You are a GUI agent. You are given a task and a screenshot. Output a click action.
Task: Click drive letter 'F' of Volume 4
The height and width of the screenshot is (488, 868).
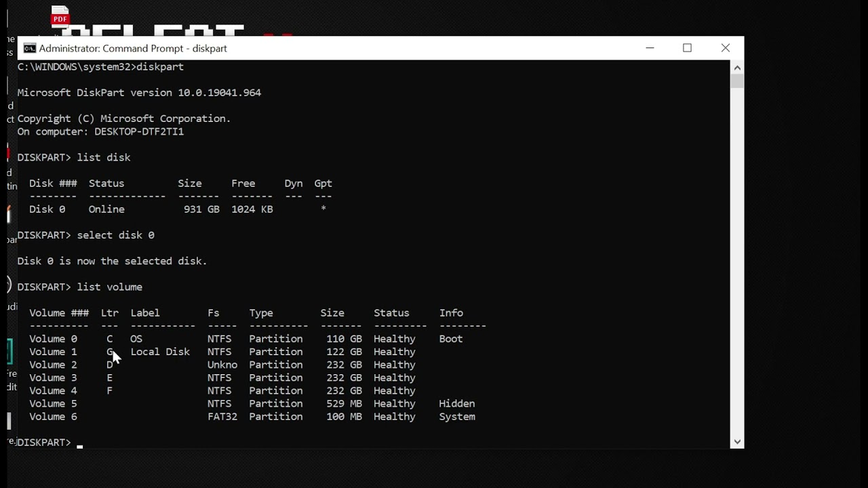click(109, 390)
